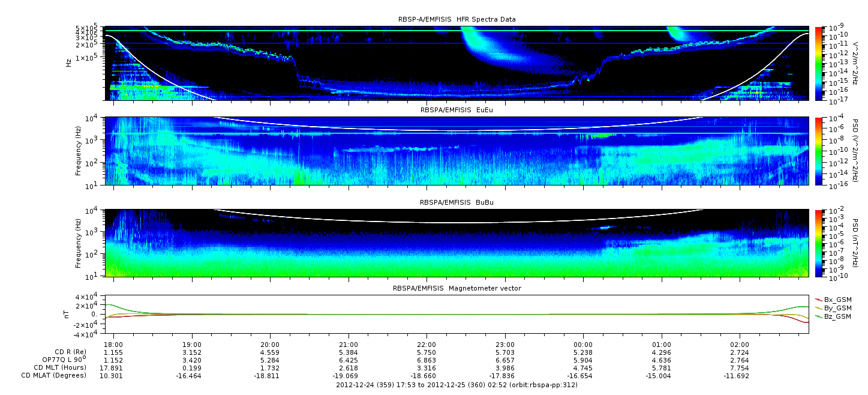The width and height of the screenshot is (868, 395).
Task: Click the RBSPA/EMFISIS BuBu title
Action: click(456, 203)
